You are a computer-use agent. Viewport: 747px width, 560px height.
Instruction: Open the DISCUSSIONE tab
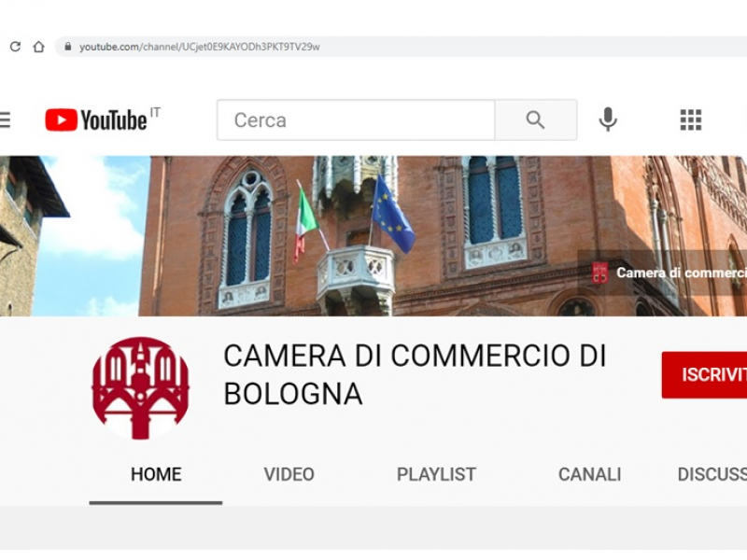[x=714, y=474]
